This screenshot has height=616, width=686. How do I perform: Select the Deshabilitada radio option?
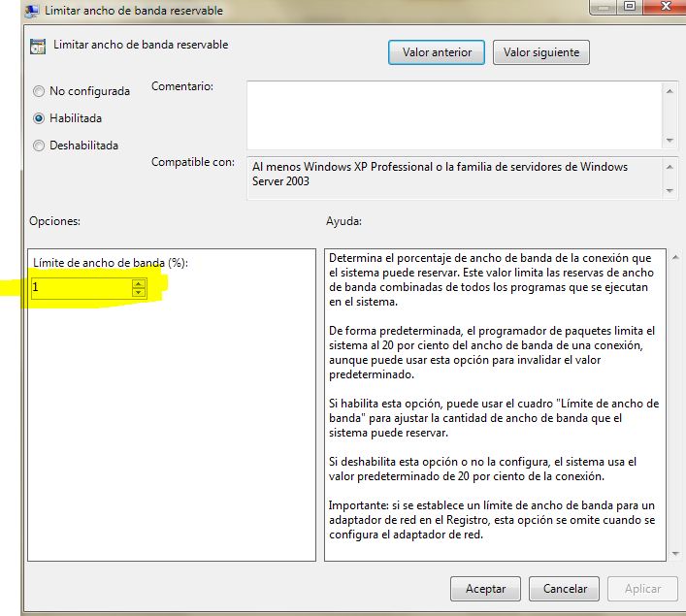pos(76,146)
